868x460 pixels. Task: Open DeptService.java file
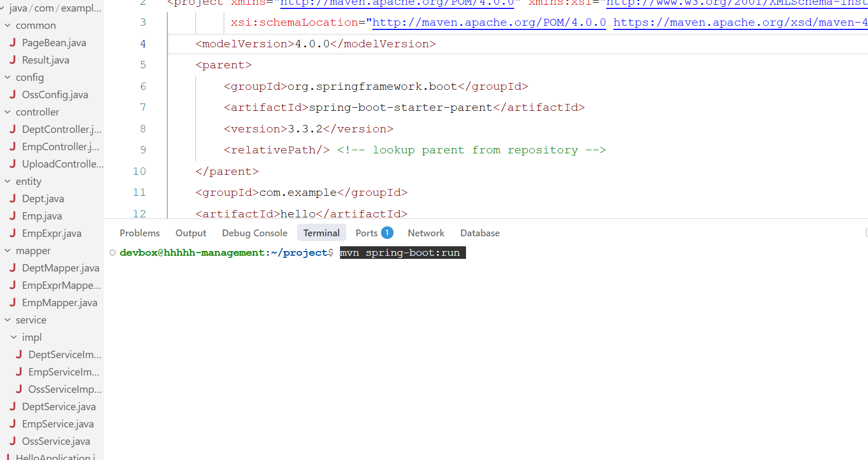(x=59, y=406)
